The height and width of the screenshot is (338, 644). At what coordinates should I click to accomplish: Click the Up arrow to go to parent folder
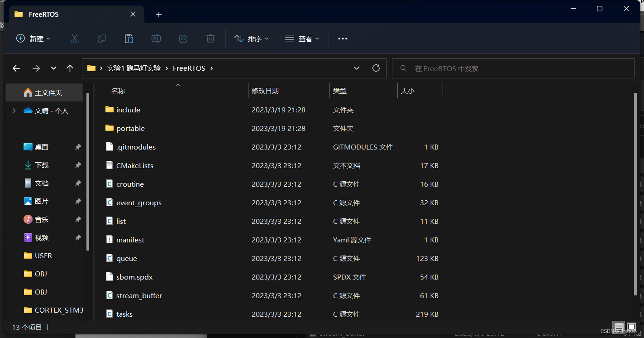pos(70,68)
